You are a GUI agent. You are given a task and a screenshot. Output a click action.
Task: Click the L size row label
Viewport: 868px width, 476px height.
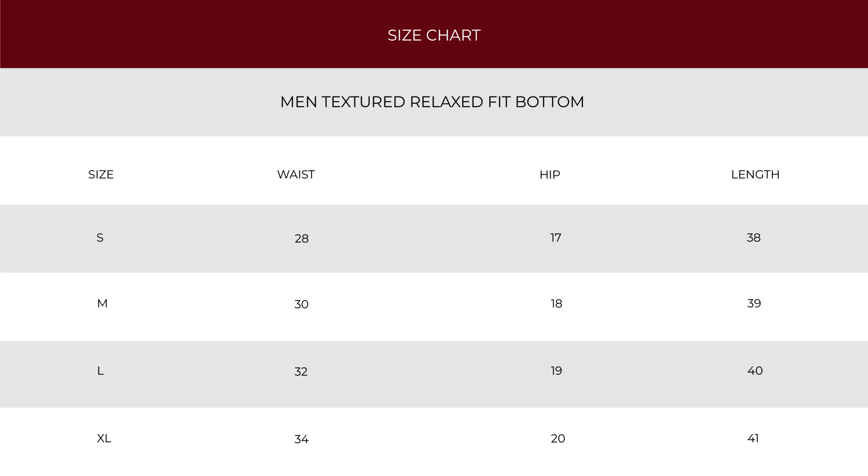click(x=100, y=371)
